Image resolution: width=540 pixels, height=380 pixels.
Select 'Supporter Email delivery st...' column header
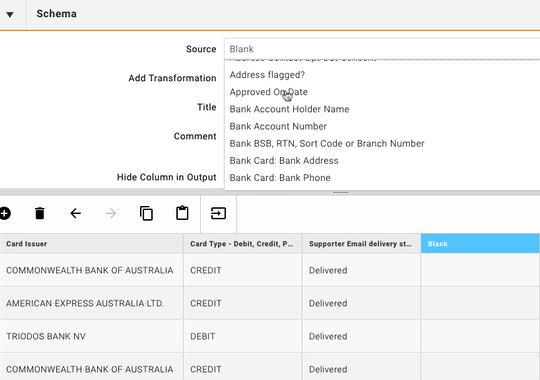(x=362, y=244)
